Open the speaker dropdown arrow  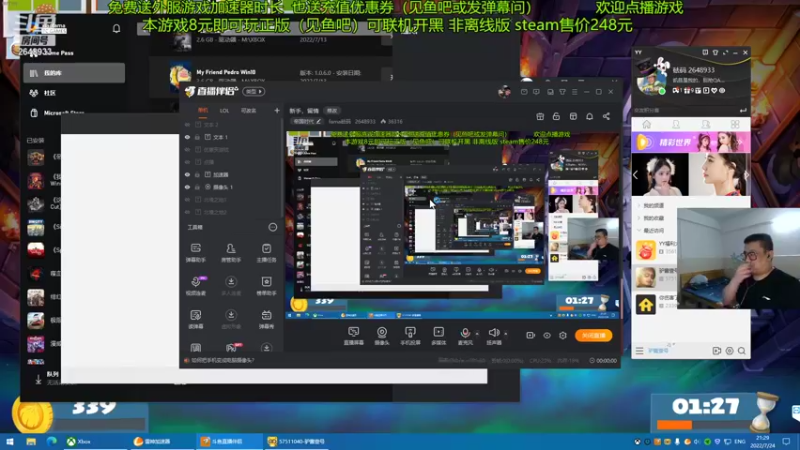click(x=506, y=334)
